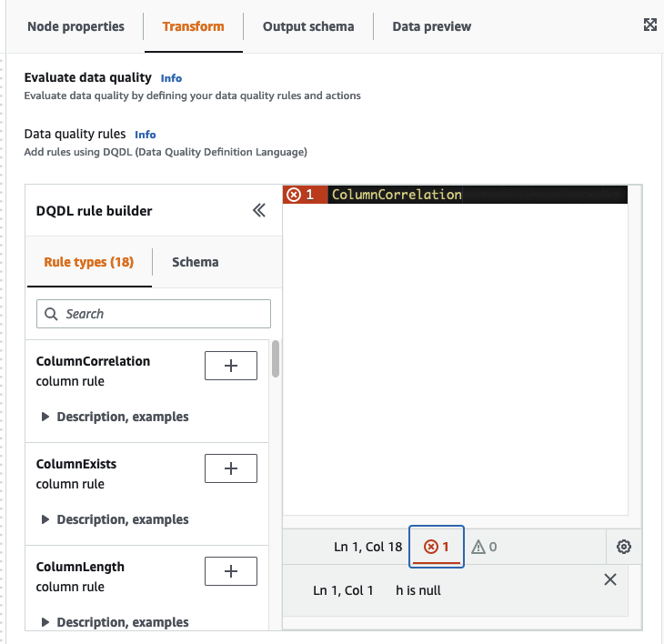Screen dimensions: 664x644
Task: Open the code editor settings gear
Action: pos(623,547)
